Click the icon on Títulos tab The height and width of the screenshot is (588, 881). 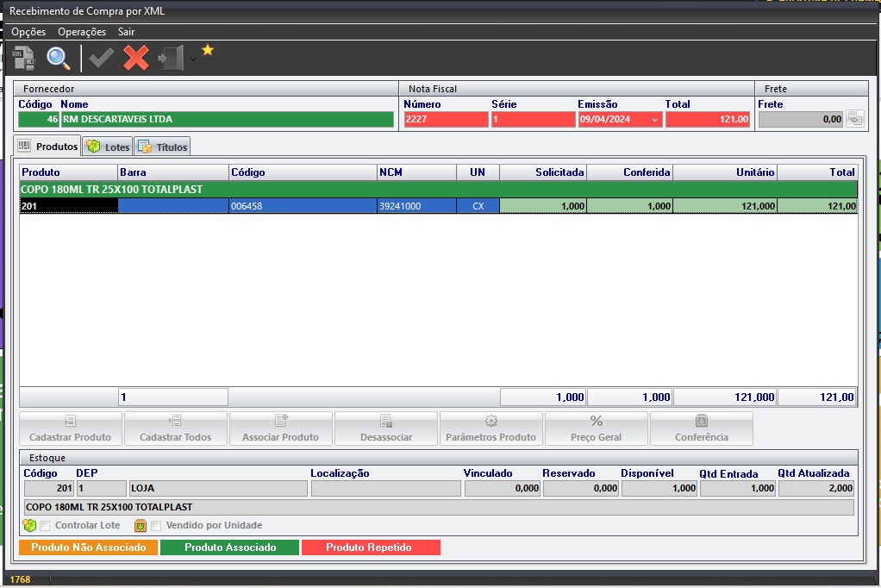(x=145, y=147)
